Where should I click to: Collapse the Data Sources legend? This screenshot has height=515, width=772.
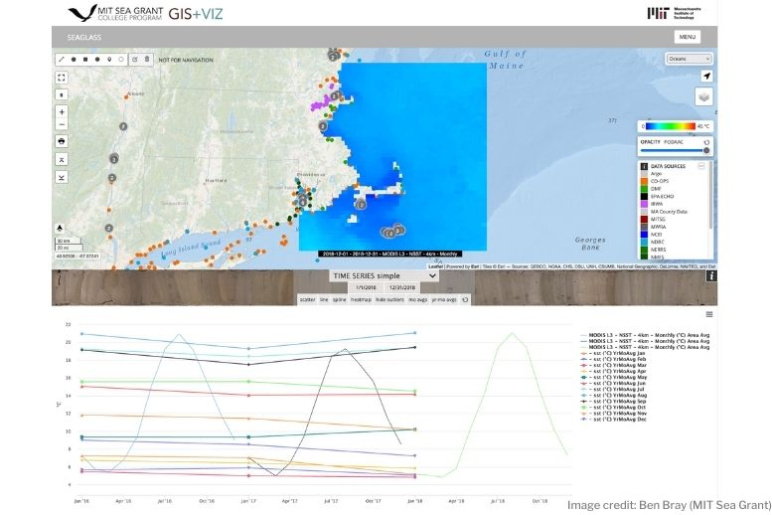click(701, 166)
